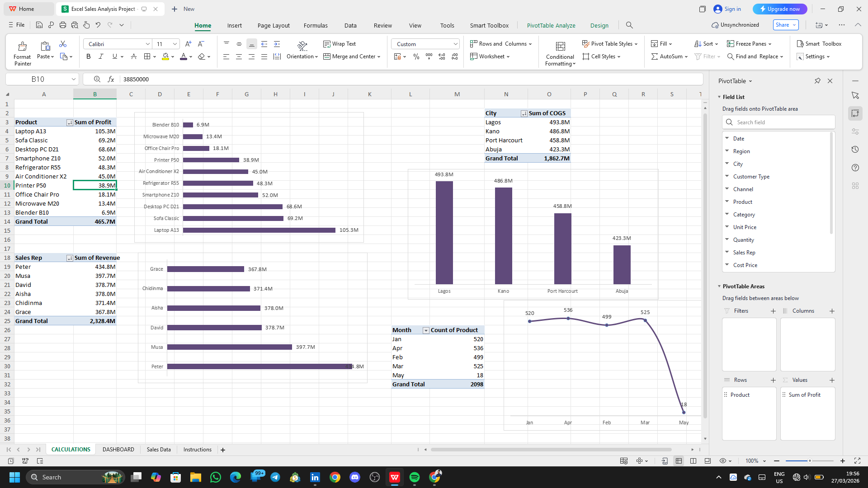
Task: Click the Upgrade now button
Action: pos(779,9)
